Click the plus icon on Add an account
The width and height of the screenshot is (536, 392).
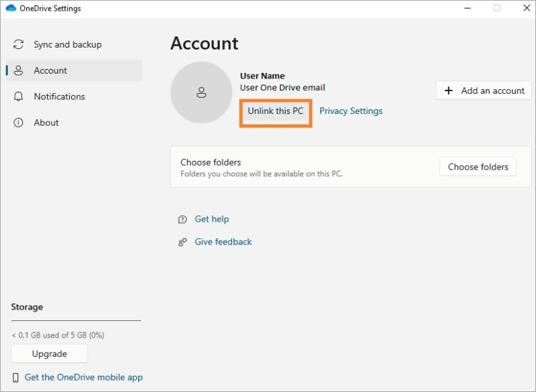(x=449, y=90)
